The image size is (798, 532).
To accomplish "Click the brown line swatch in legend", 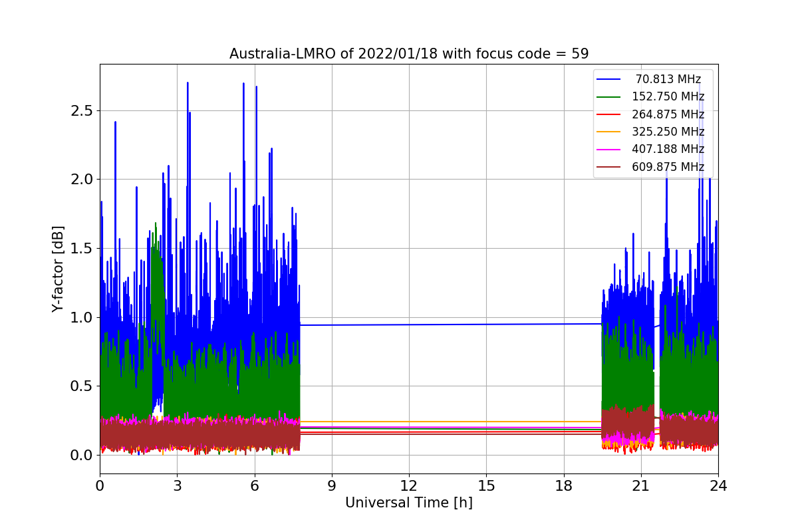I will [609, 167].
